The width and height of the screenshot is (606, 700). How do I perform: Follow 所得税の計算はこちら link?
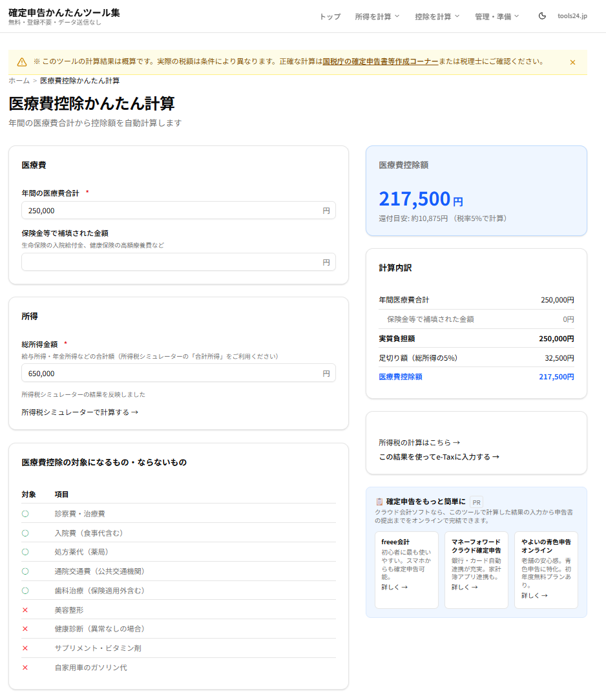point(419,443)
